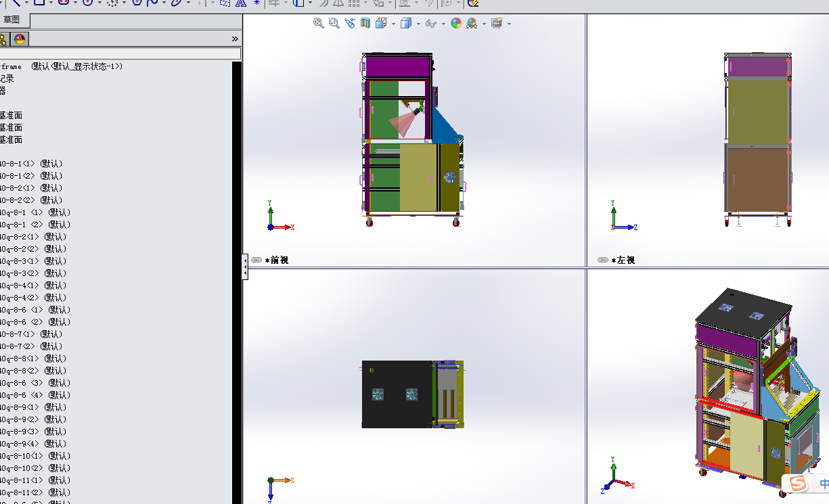Select tree row 40-8-7<1> (默认)

(x=30, y=334)
